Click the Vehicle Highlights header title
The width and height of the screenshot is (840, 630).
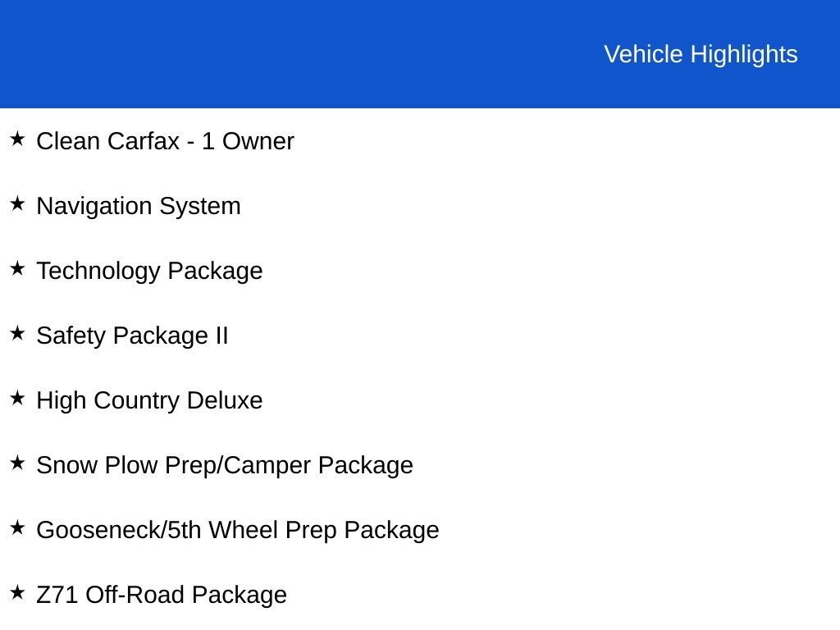[701, 54]
